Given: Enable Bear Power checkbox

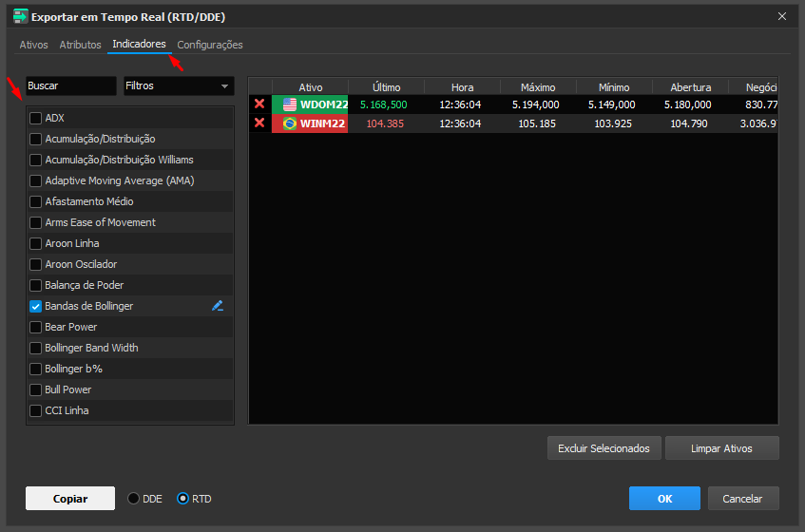Looking at the screenshot, I should pos(35,328).
